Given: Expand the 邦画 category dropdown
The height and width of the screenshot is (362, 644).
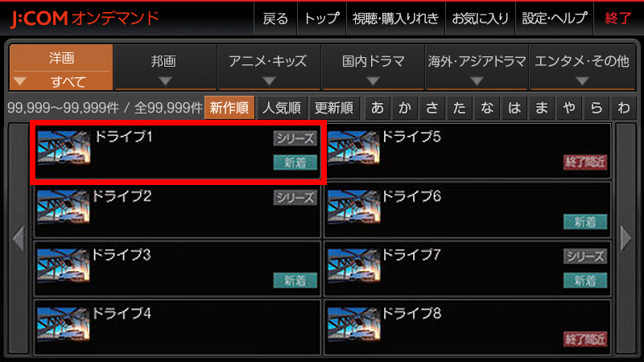Looking at the screenshot, I should click(x=165, y=81).
